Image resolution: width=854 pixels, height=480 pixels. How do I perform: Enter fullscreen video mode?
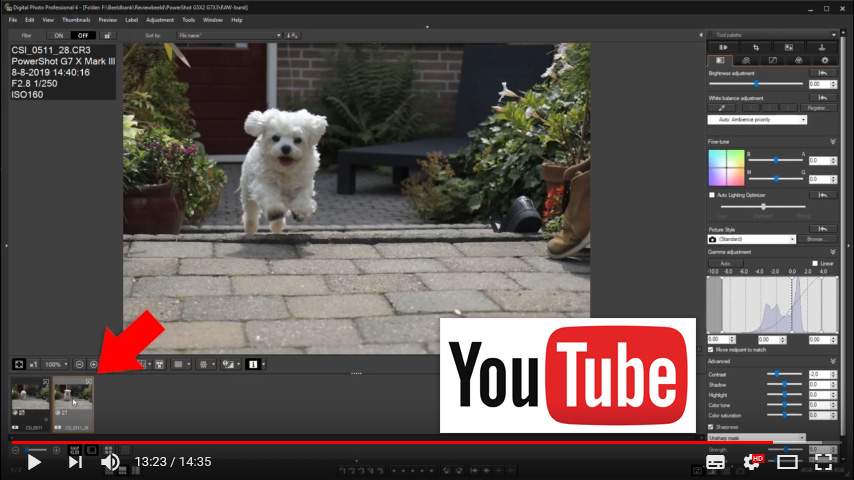(x=823, y=462)
